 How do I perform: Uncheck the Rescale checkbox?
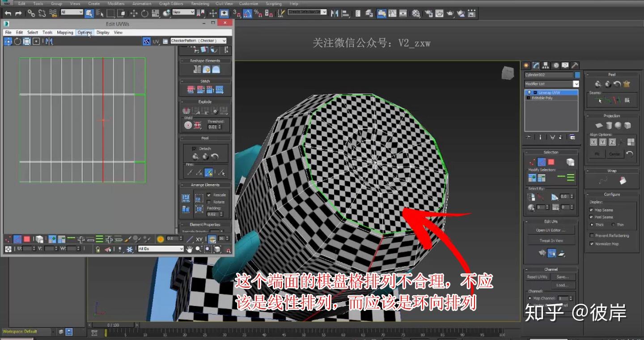click(x=209, y=195)
